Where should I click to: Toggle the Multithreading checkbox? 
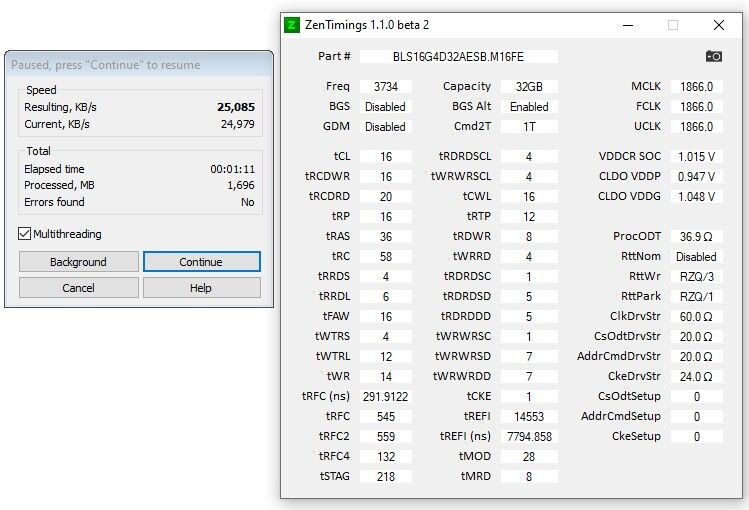coord(24,234)
